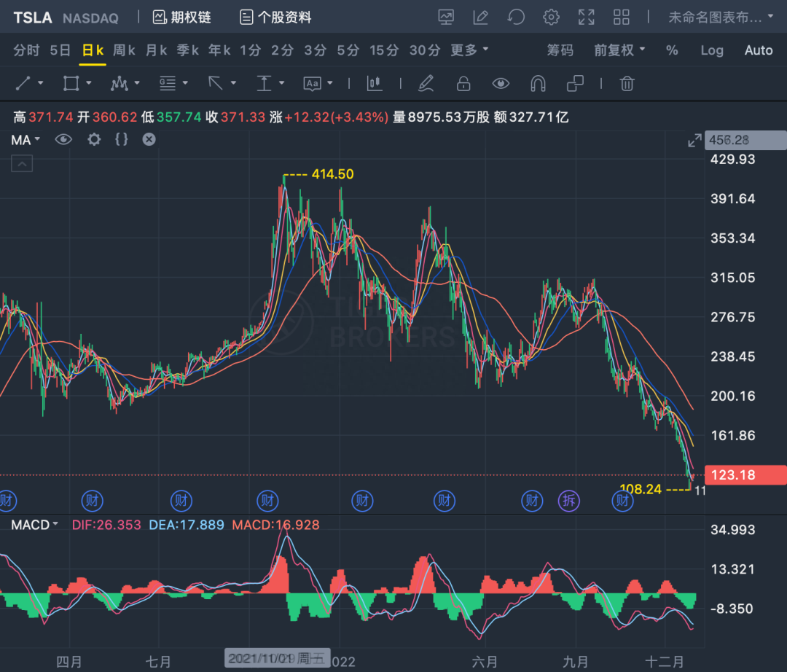The height and width of the screenshot is (672, 787).
Task: Enter fullscreen mode icon
Action: pyautogui.click(x=586, y=17)
